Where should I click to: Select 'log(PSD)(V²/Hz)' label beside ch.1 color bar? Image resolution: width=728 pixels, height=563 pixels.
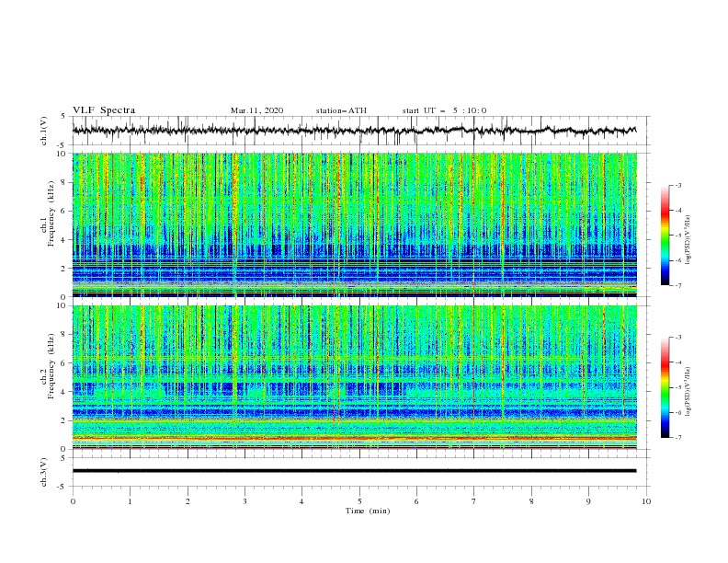pyautogui.click(x=688, y=240)
